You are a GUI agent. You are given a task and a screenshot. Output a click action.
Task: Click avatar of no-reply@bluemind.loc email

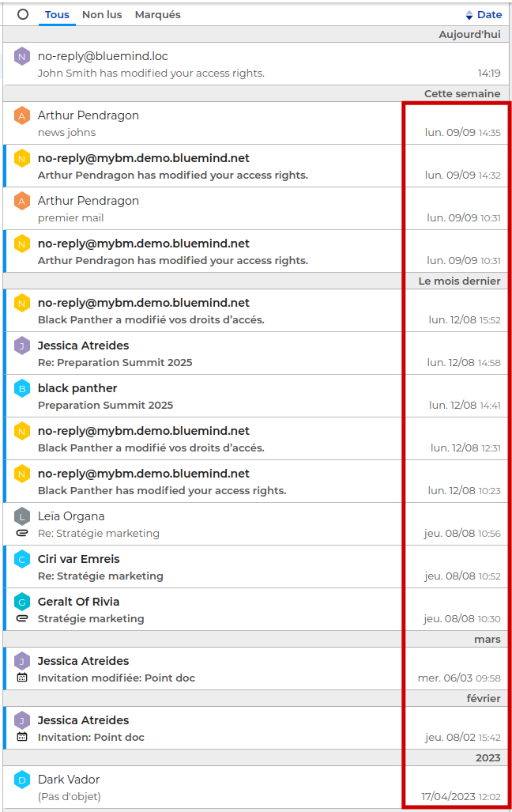click(x=22, y=56)
